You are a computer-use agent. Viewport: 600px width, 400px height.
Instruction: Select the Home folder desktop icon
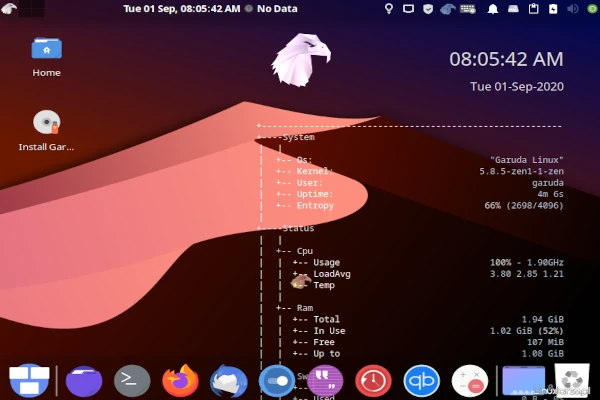[x=46, y=57]
